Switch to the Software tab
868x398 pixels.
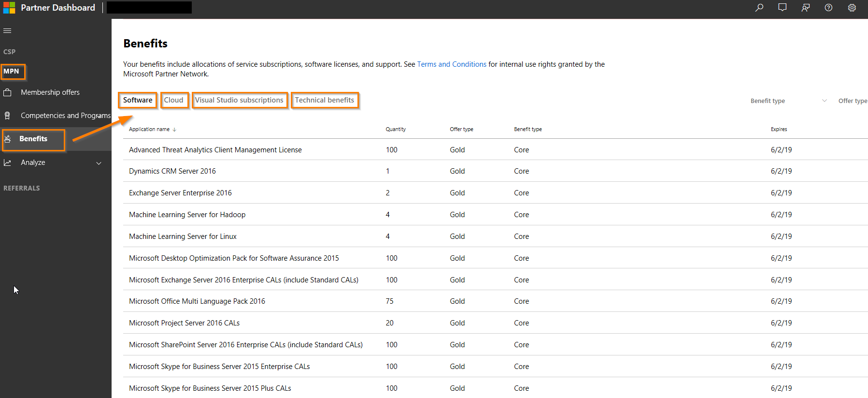tap(138, 100)
